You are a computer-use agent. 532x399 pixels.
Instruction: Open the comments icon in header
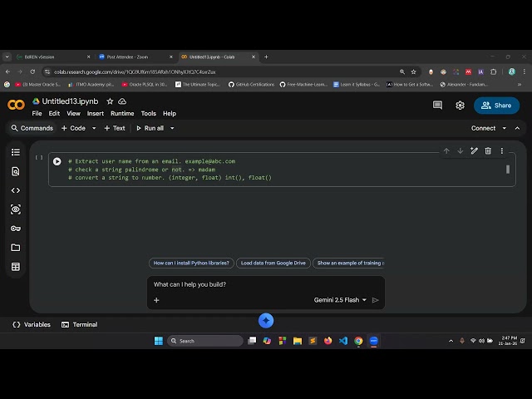438,106
